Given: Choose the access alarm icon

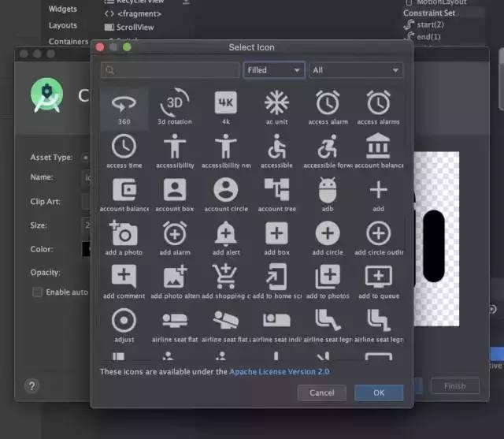Looking at the screenshot, I should (x=328, y=109).
